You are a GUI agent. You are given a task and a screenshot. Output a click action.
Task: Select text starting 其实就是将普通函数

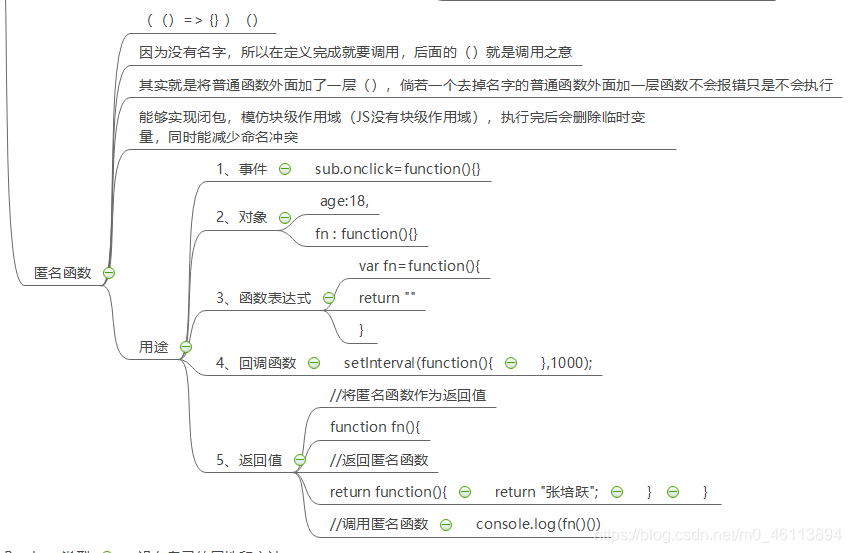486,85
